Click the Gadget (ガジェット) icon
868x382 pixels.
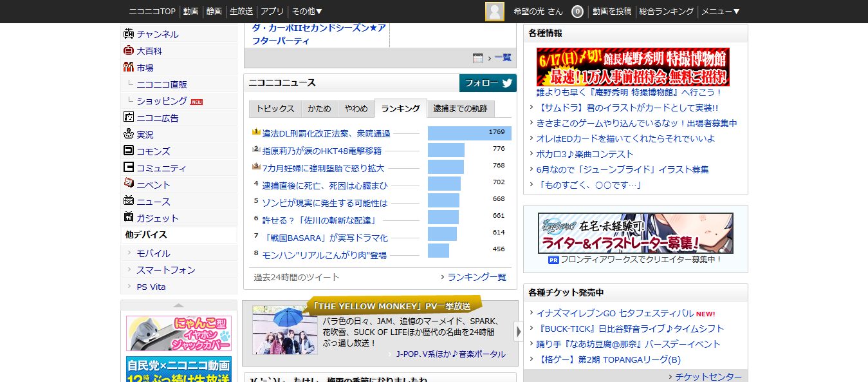129,218
